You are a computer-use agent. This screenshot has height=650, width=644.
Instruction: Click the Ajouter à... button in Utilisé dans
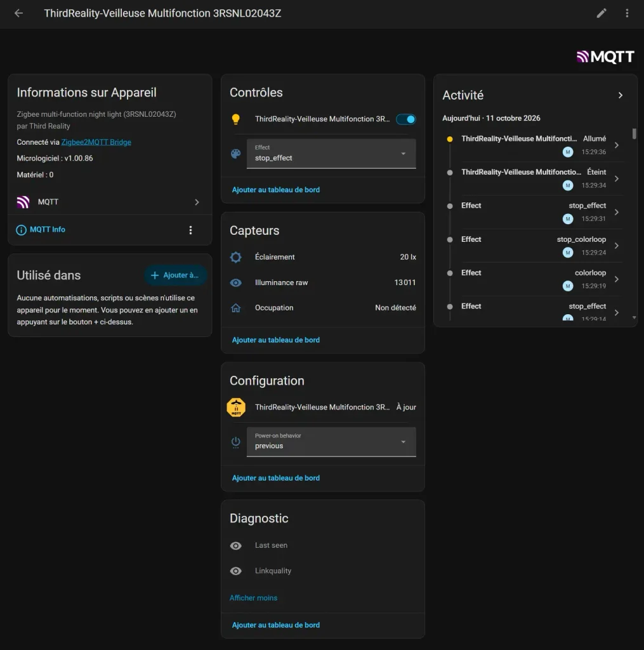coord(175,275)
